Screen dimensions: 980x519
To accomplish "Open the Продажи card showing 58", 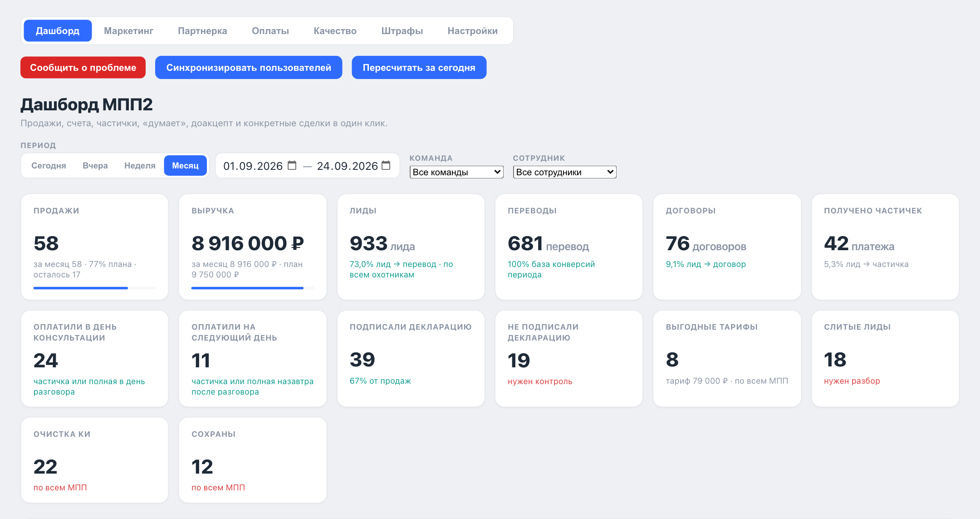I will [x=94, y=247].
